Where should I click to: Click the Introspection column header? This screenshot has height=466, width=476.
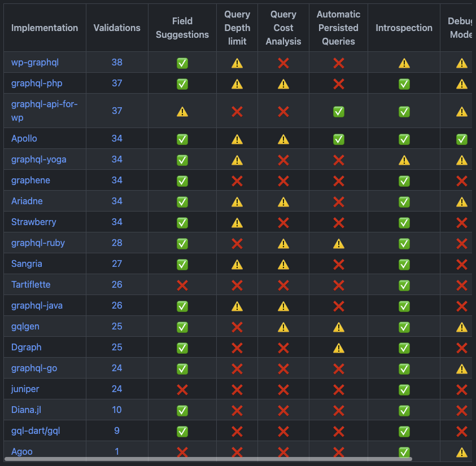click(x=404, y=28)
